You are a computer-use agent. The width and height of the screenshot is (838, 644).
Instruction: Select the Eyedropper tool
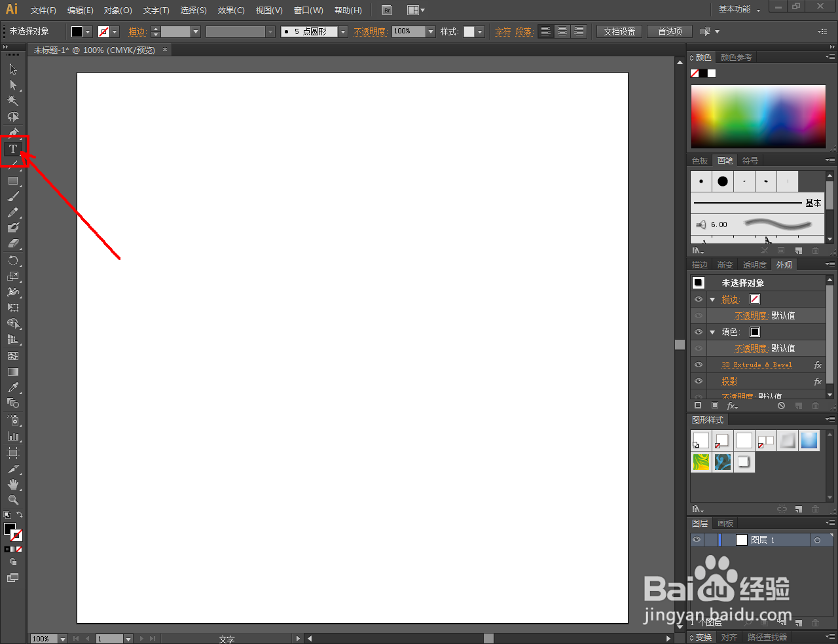12,387
